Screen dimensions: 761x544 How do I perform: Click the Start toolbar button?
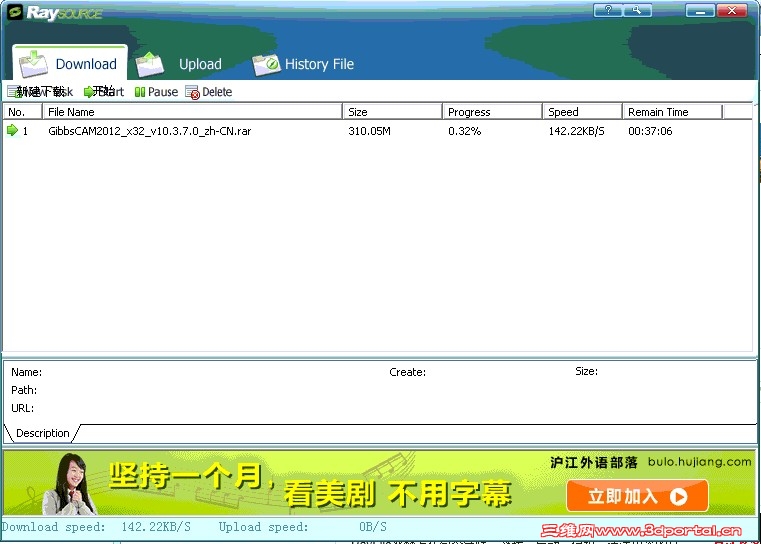click(104, 92)
